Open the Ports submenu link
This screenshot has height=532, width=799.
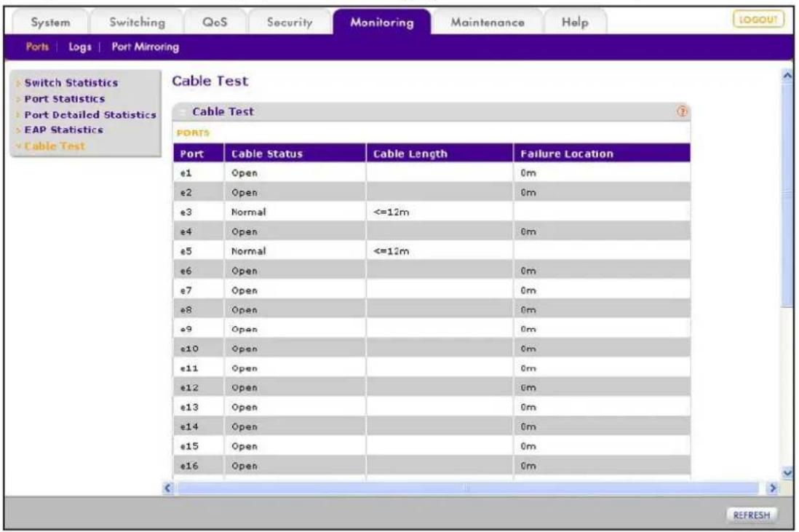point(37,47)
